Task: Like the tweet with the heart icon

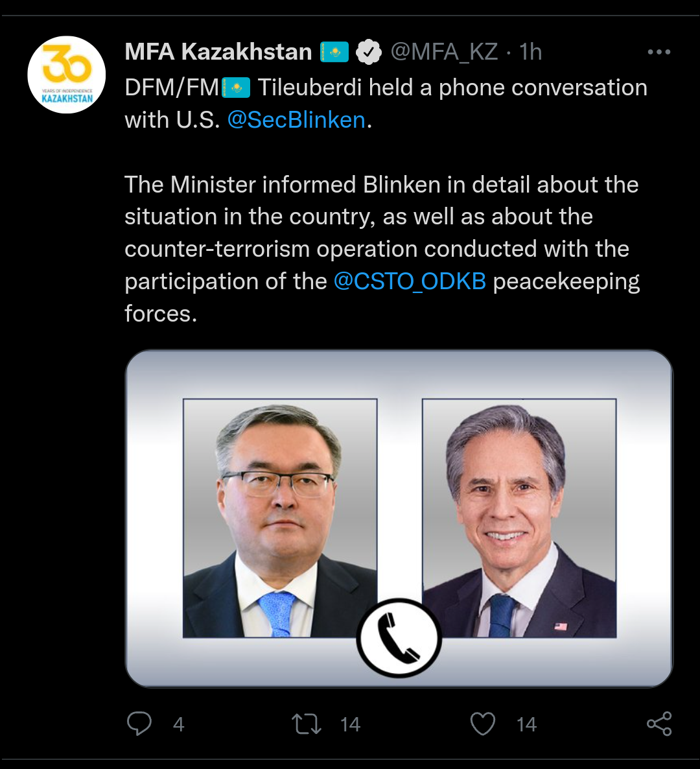Action: [482, 724]
